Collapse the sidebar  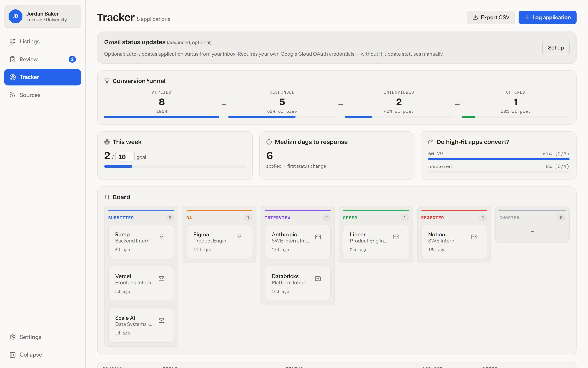tap(42, 355)
